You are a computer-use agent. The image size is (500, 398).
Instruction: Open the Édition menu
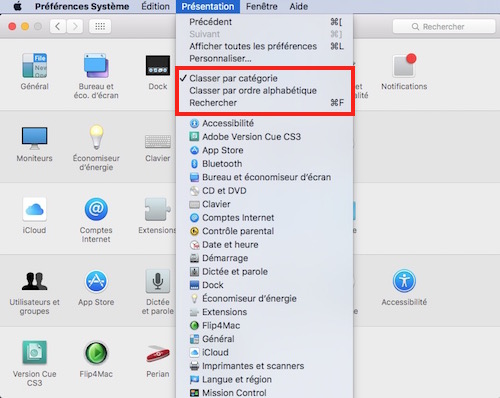(155, 6)
